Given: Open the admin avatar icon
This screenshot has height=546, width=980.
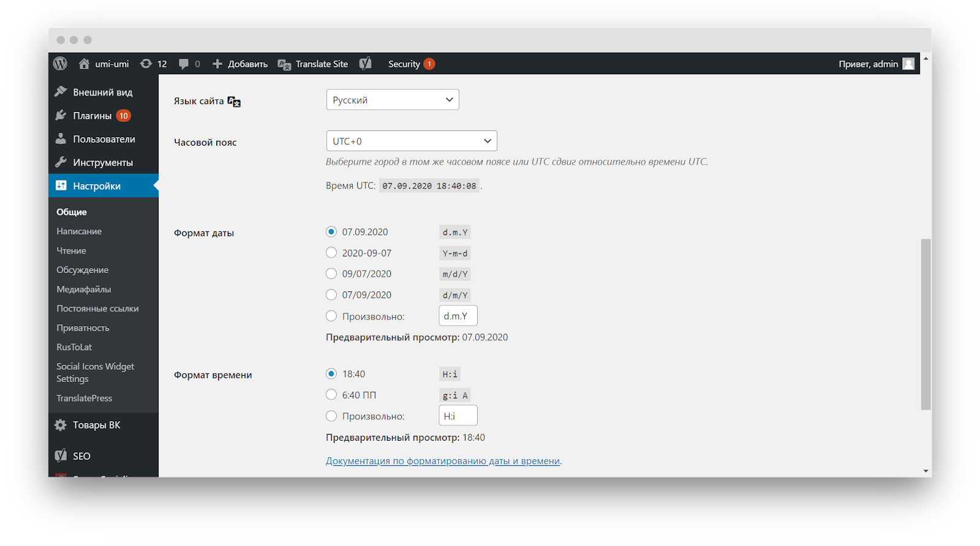Looking at the screenshot, I should (908, 64).
